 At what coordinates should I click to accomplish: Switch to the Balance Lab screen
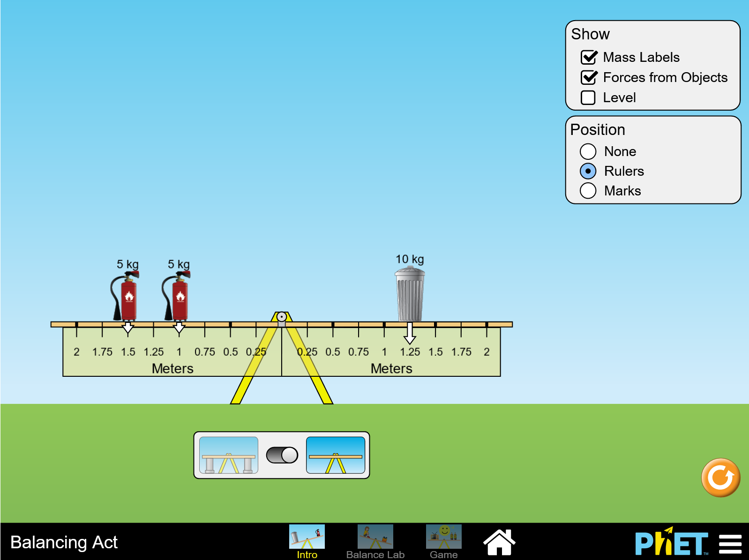click(375, 542)
